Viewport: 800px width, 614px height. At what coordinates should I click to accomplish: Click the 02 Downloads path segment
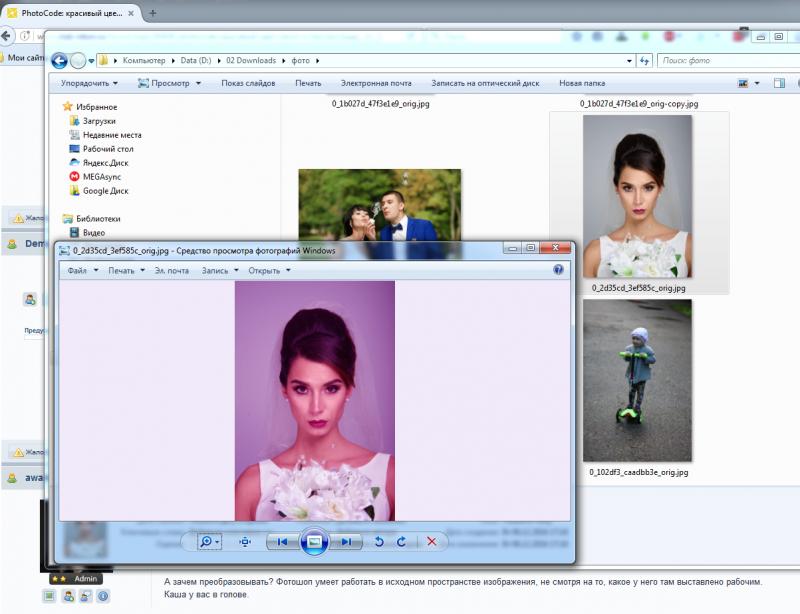click(251, 61)
